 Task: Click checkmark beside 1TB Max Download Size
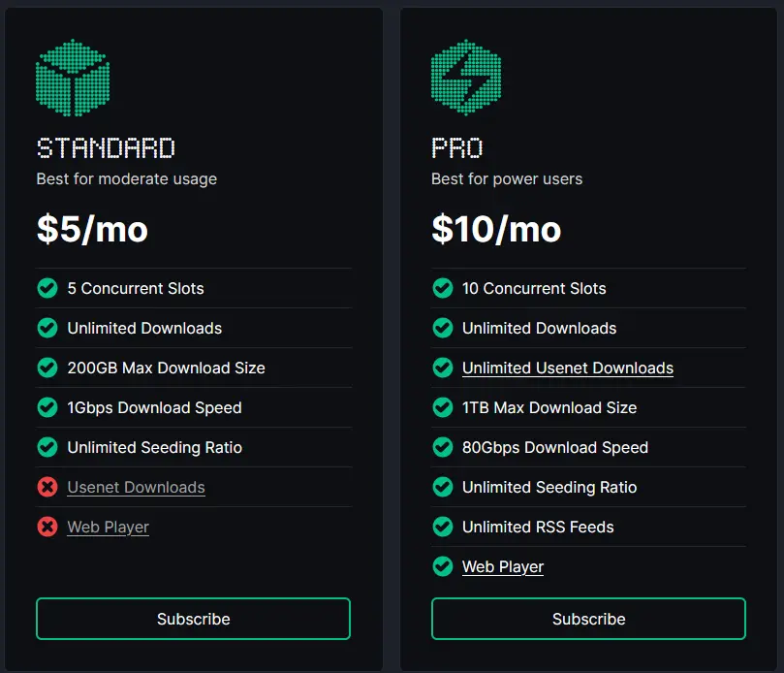[443, 407]
